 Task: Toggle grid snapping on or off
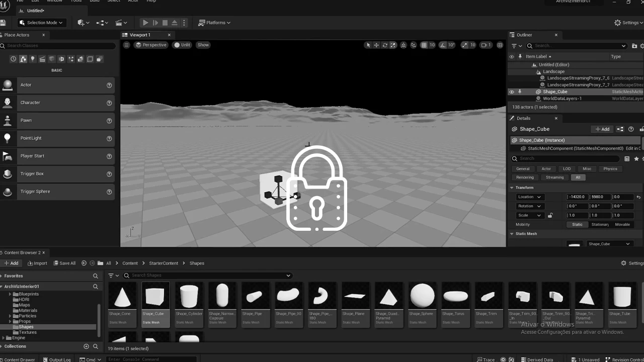424,45
